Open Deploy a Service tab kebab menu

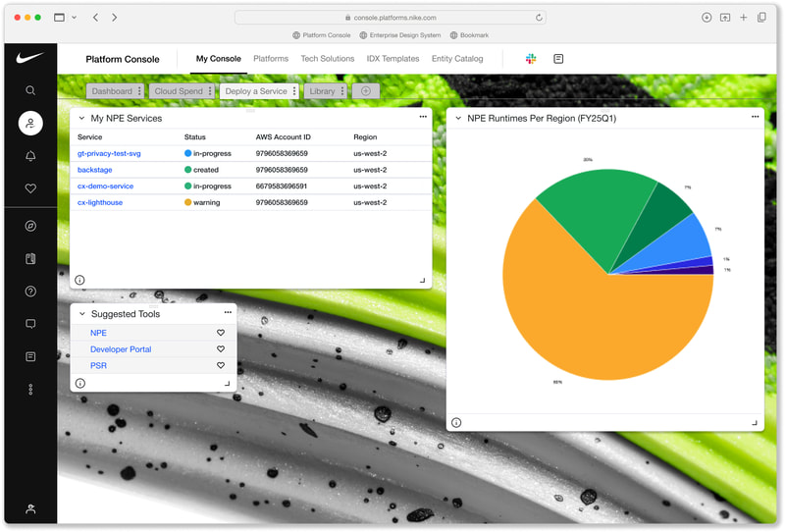(x=294, y=91)
